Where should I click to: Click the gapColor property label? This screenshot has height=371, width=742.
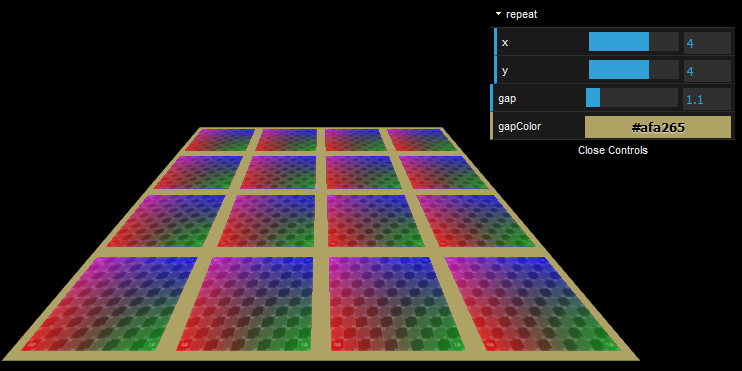coord(519,127)
